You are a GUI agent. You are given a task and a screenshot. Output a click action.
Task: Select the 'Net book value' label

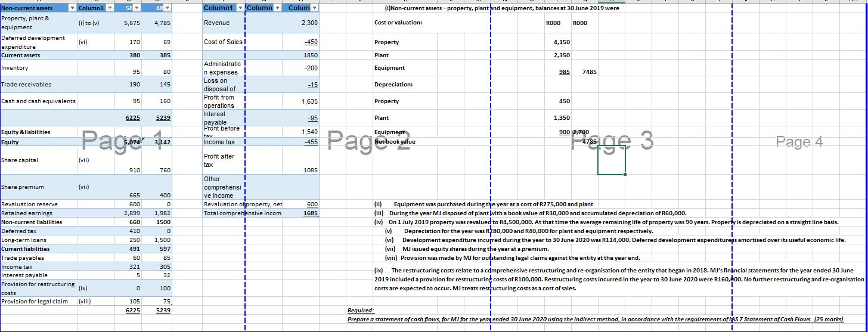[395, 142]
